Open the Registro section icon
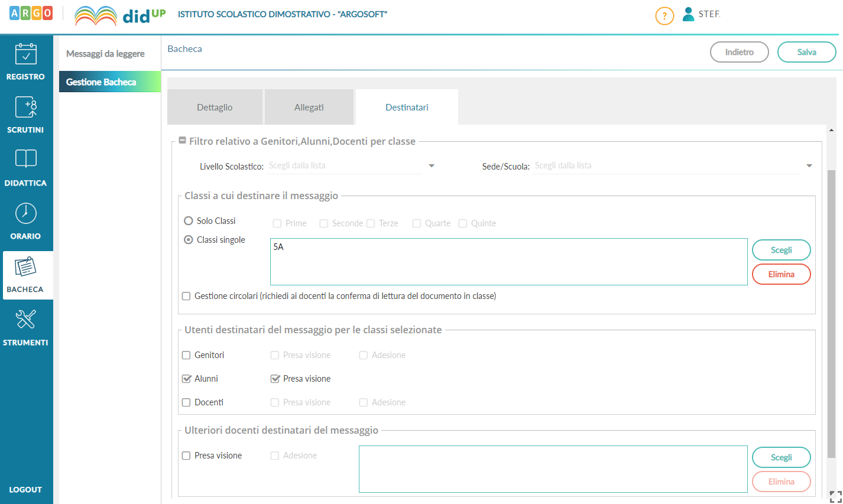The width and height of the screenshot is (843, 504). point(25,54)
